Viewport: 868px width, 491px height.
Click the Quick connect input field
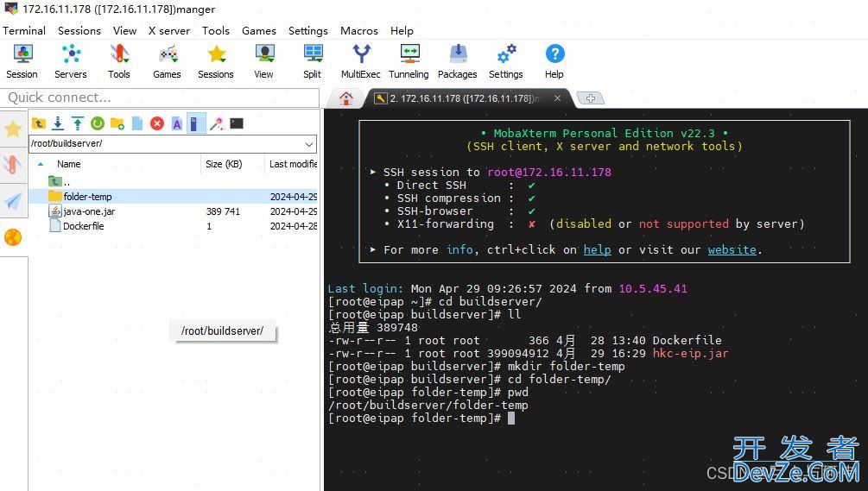161,98
